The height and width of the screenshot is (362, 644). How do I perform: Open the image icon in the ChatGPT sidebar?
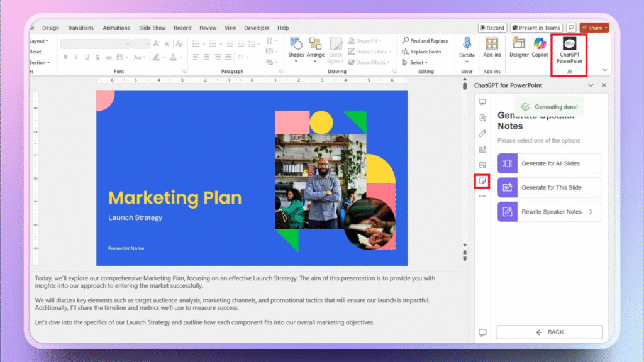click(482, 165)
